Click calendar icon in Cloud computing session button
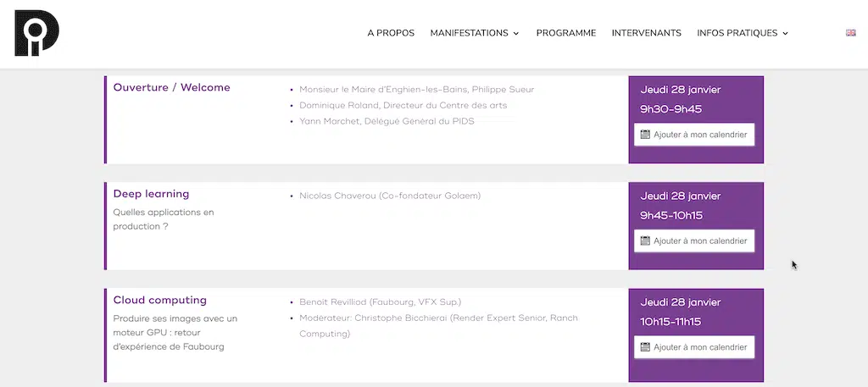Screen dimensions: 868x387 (645, 347)
